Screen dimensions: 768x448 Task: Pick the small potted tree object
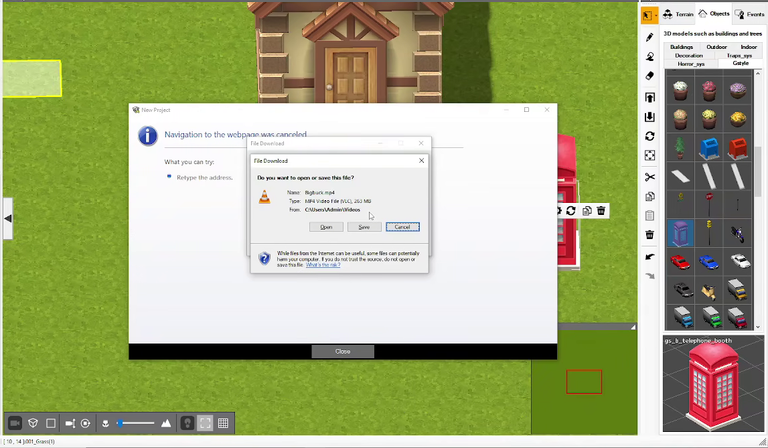680,147
